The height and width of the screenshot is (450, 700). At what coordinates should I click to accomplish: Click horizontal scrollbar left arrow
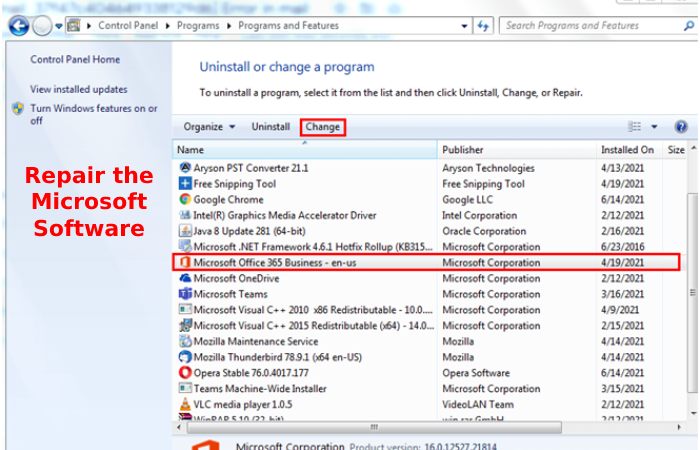click(x=179, y=427)
